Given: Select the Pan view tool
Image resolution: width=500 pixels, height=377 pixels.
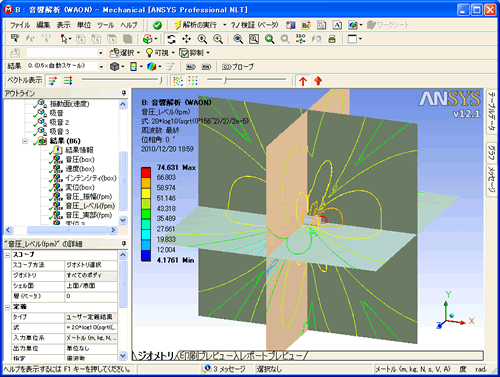Looking at the screenshot, I should (x=187, y=39).
